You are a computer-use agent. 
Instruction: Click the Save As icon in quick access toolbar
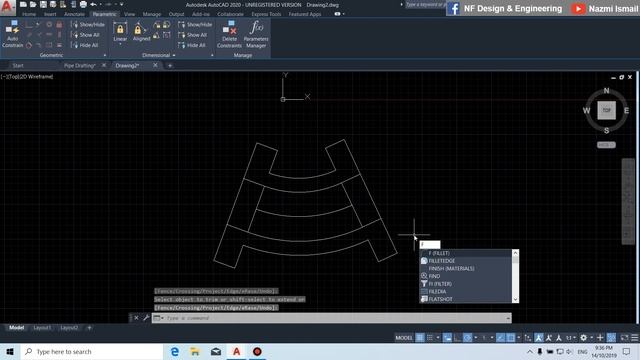click(x=53, y=4)
